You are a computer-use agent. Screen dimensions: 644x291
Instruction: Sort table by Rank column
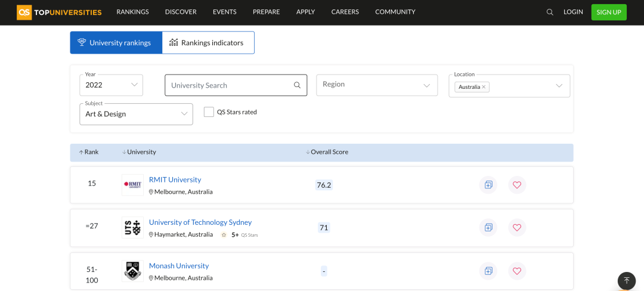pos(89,152)
